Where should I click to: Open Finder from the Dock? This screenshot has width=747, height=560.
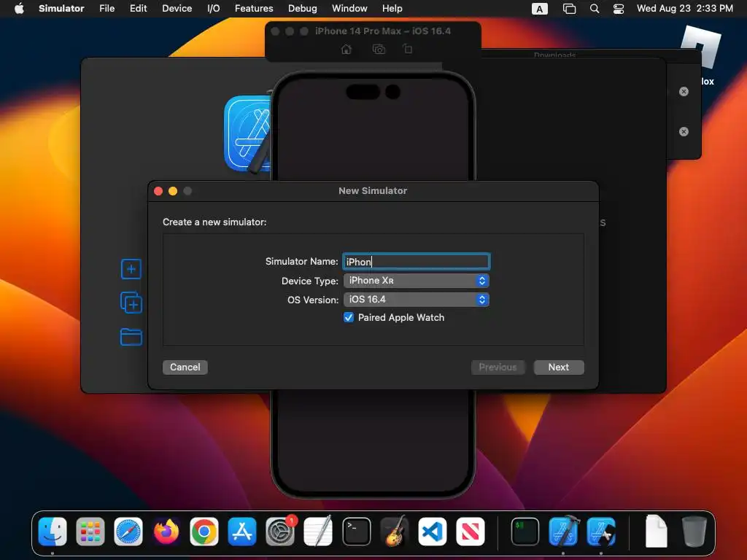tap(53, 532)
